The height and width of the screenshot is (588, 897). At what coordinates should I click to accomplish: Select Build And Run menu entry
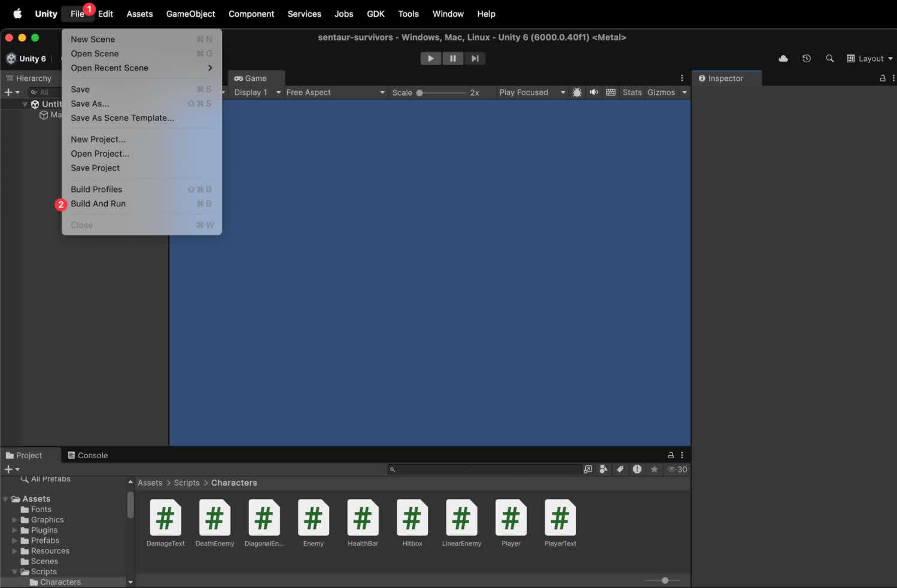[x=142, y=203]
